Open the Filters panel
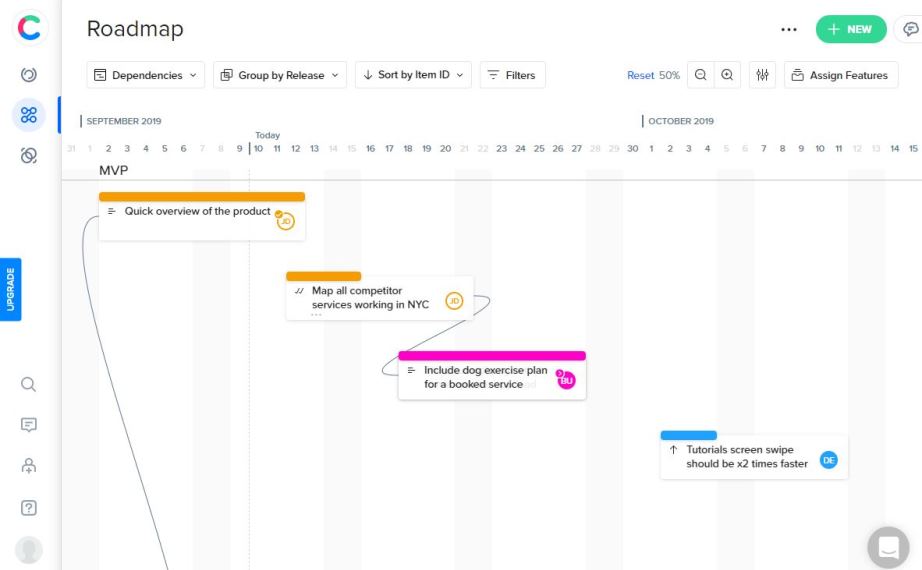Image resolution: width=922 pixels, height=570 pixels. [x=512, y=75]
